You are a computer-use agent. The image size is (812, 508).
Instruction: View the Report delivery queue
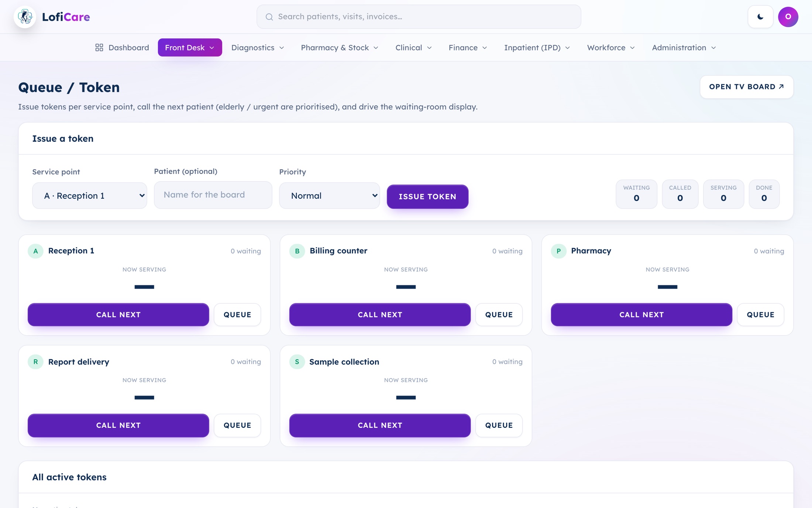pos(237,425)
